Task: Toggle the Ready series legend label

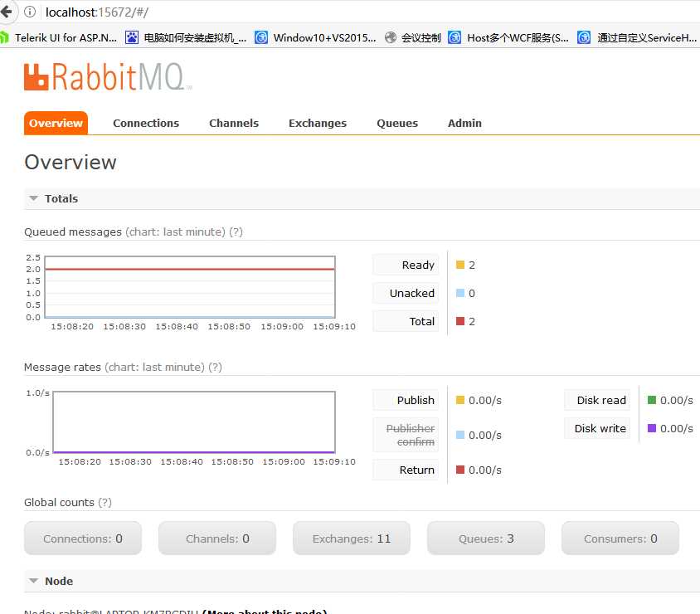Action: [406, 265]
